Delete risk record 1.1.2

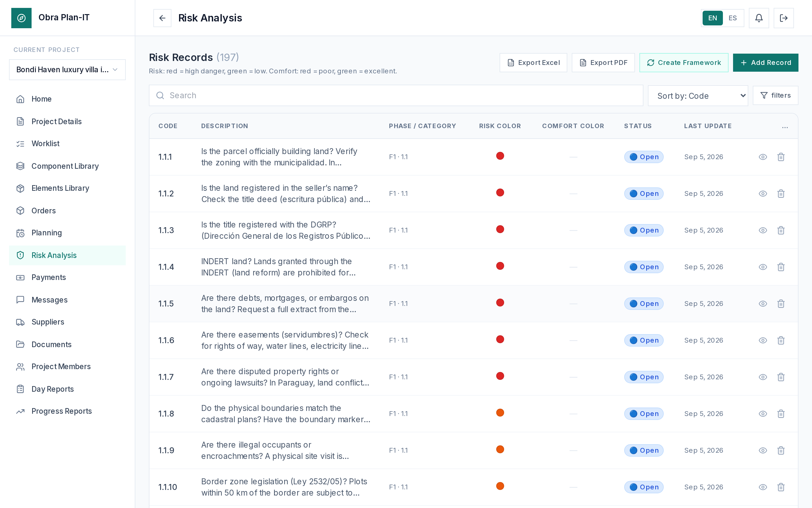(x=781, y=194)
